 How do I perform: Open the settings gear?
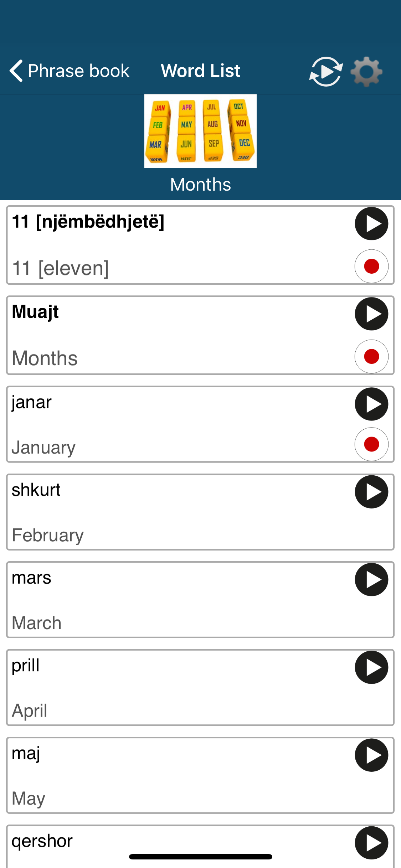point(366,72)
